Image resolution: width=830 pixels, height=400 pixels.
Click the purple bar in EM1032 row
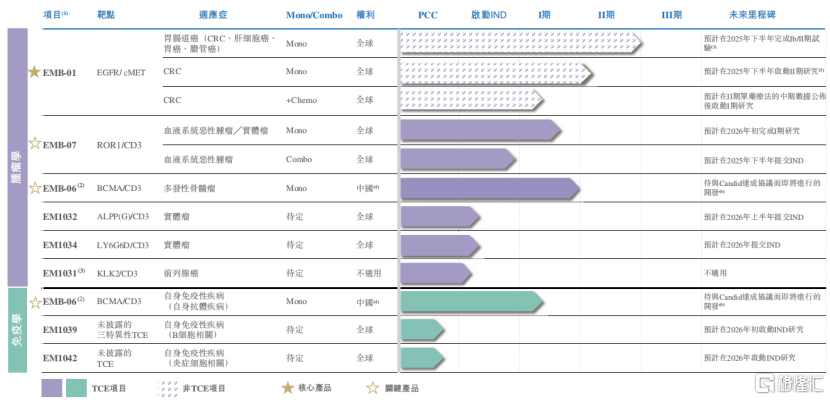[440, 216]
